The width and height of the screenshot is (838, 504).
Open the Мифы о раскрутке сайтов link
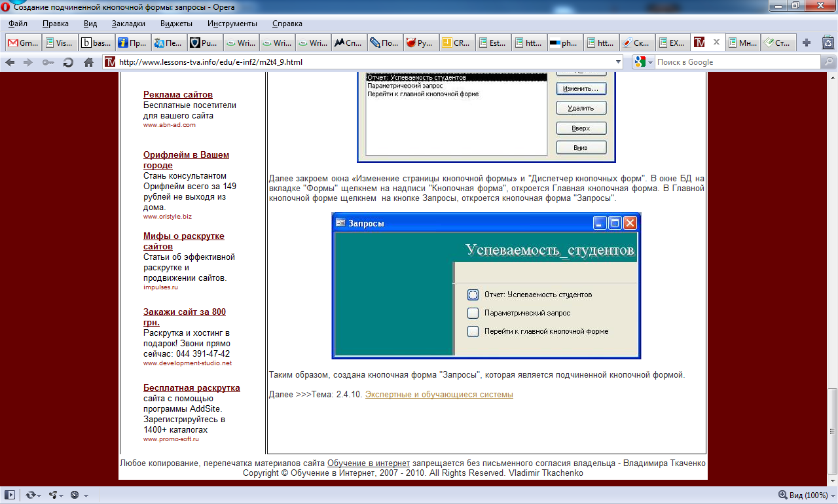(x=184, y=241)
